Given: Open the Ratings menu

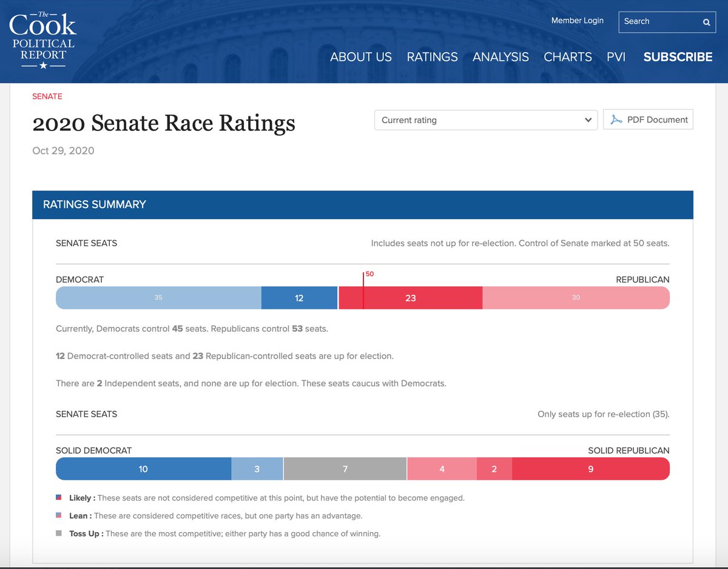Looking at the screenshot, I should click(x=433, y=57).
